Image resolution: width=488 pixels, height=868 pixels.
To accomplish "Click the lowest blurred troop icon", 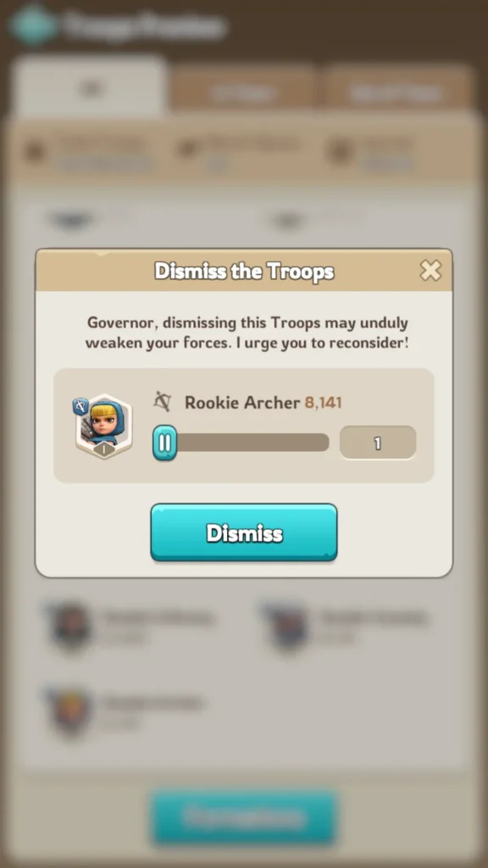I will (x=70, y=712).
